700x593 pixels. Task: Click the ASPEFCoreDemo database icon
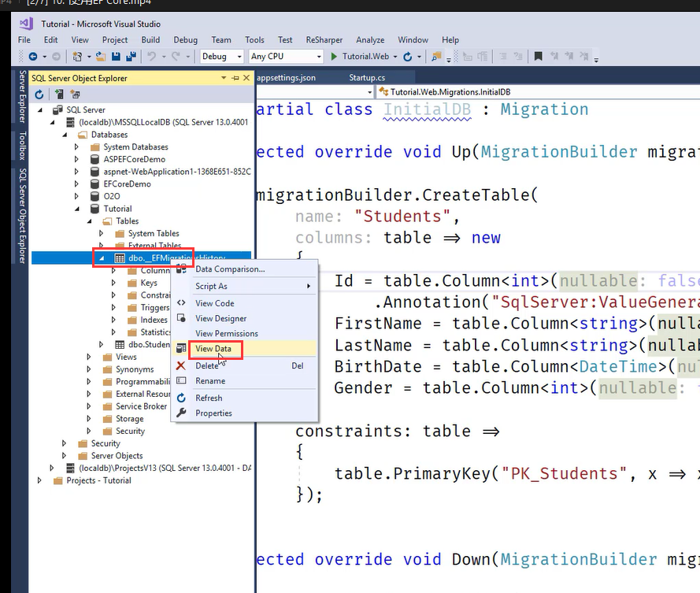point(94,159)
